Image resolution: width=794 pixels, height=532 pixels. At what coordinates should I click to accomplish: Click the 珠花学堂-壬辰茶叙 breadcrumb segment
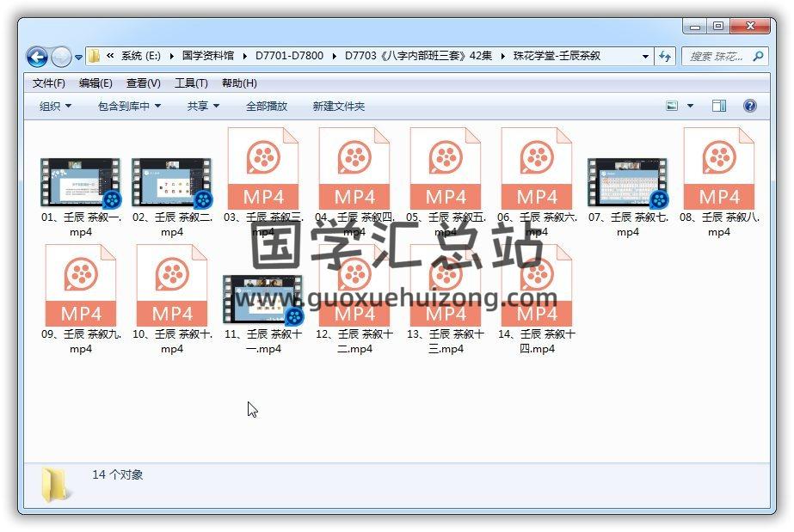click(x=557, y=56)
